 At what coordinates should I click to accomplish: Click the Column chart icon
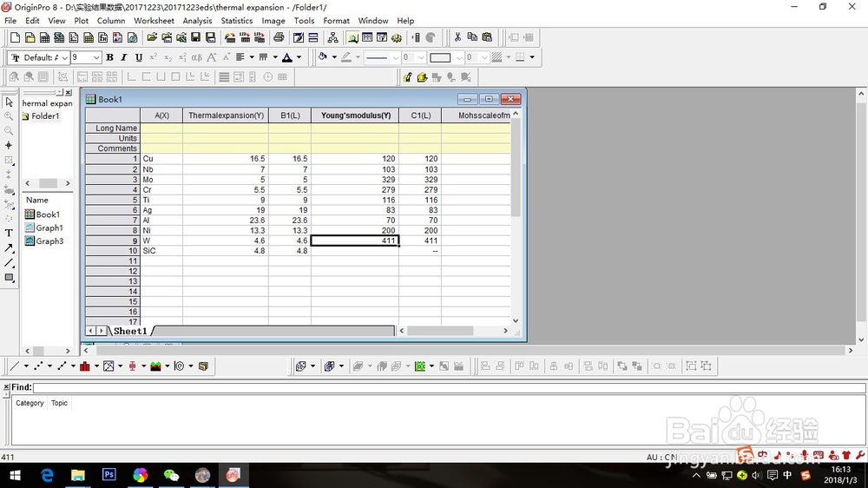click(x=85, y=366)
